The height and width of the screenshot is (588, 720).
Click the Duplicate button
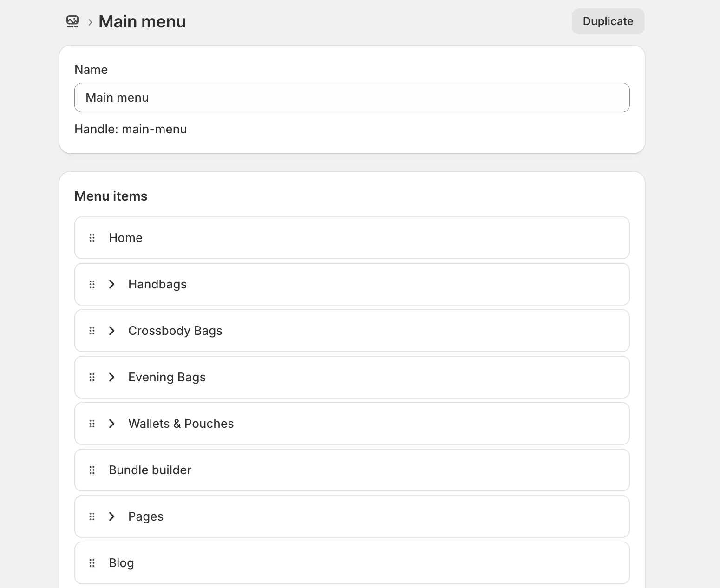pos(608,21)
